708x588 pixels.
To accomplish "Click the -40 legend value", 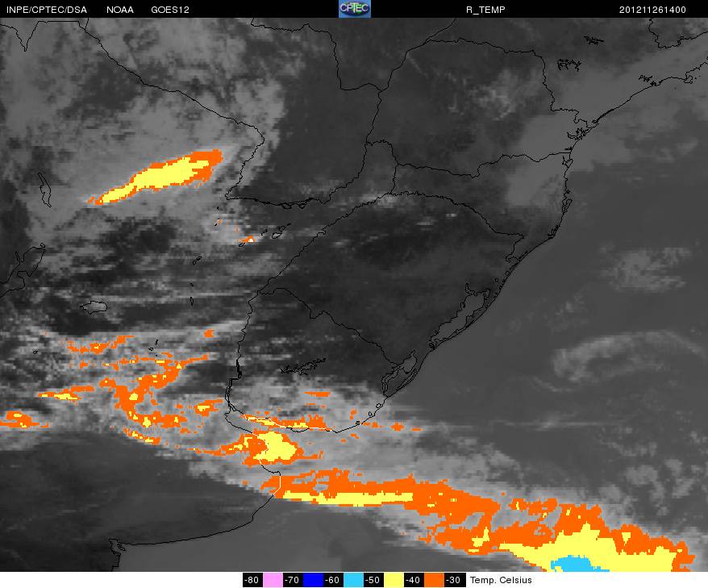I will pos(413,580).
